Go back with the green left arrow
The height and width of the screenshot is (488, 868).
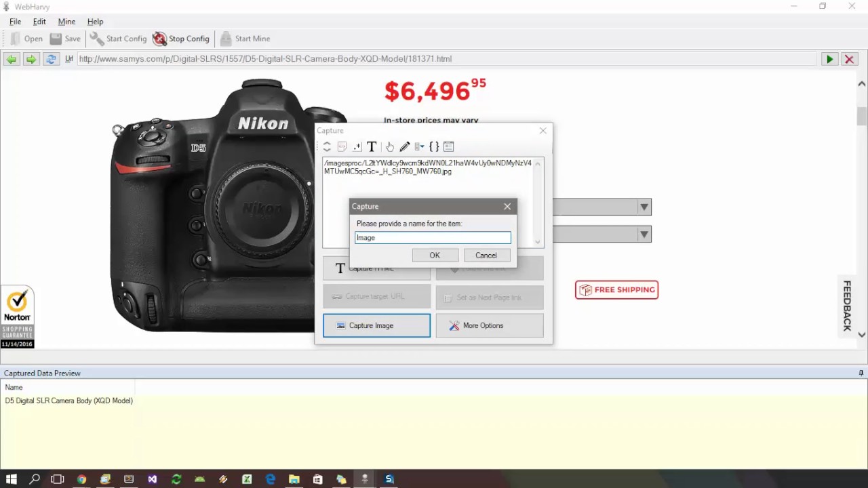coord(12,59)
